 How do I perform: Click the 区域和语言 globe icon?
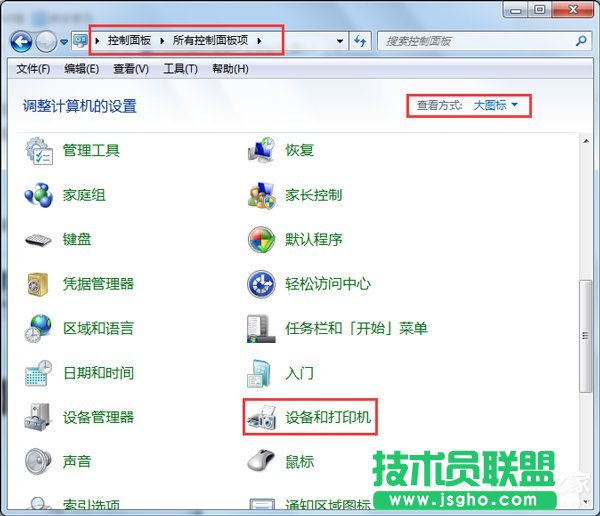38,328
